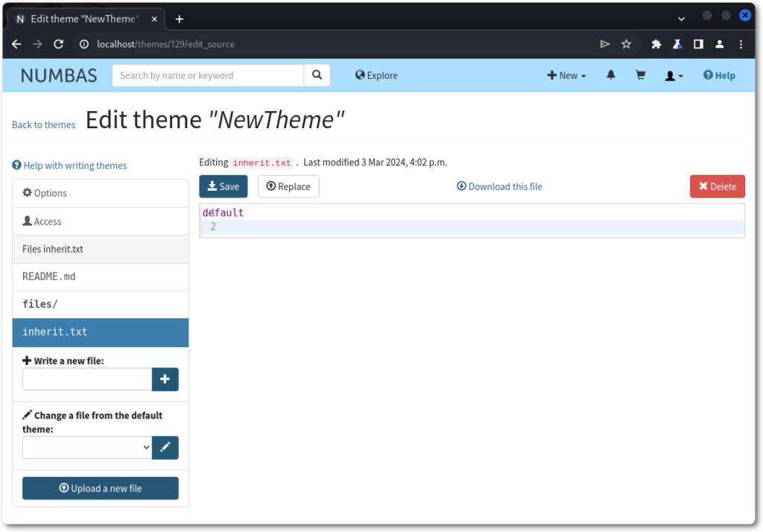The width and height of the screenshot is (763, 532).
Task: Open the shopping basket icon
Action: pyautogui.click(x=640, y=75)
